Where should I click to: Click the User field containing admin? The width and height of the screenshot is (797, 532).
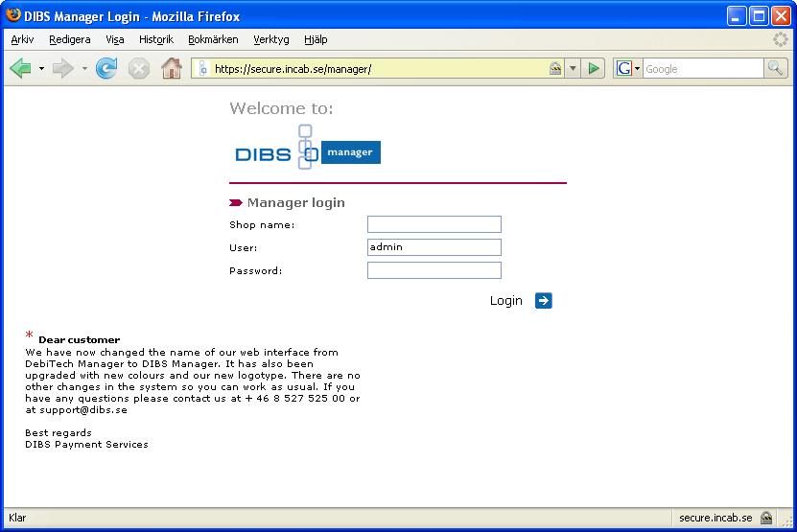434,247
